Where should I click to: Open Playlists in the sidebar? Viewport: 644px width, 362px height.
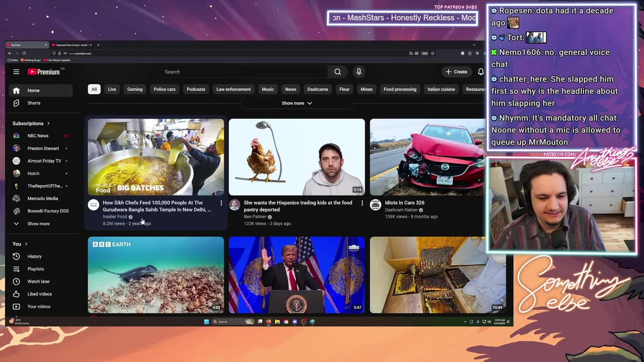[41, 269]
